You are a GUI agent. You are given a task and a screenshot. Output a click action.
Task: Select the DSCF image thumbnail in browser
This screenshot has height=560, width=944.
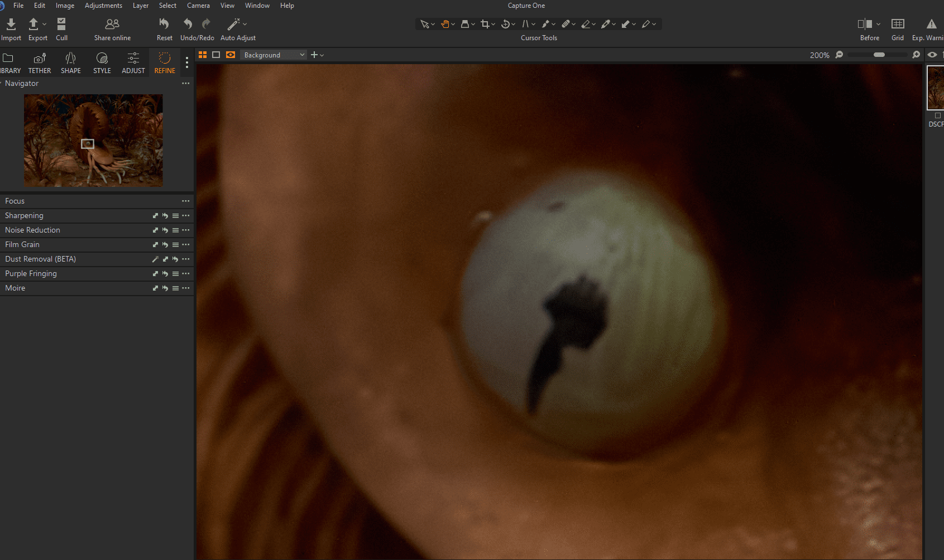pos(936,88)
